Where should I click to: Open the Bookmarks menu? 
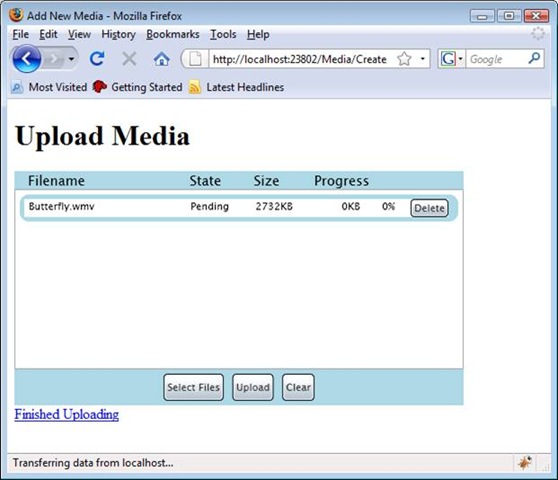point(173,34)
